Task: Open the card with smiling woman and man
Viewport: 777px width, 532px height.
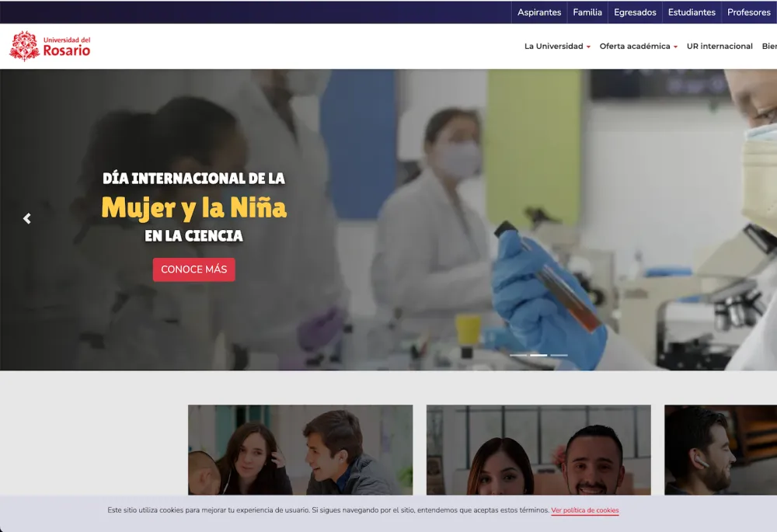Action: point(538,450)
